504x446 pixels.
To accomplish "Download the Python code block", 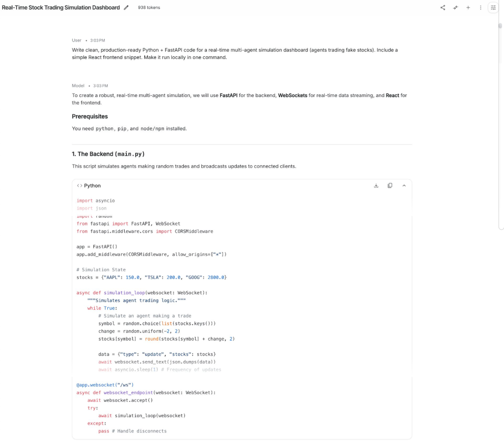I will pyautogui.click(x=376, y=186).
